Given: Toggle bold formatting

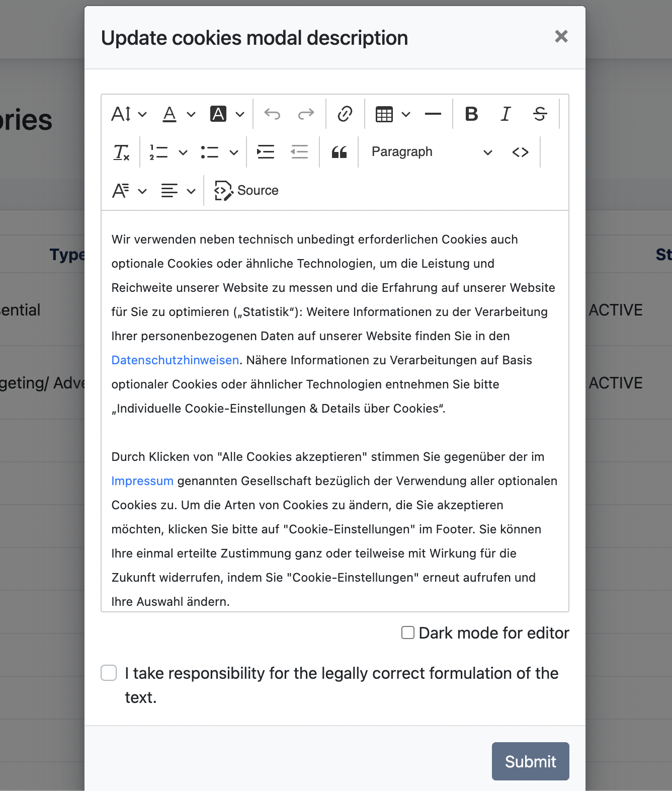Looking at the screenshot, I should coord(472,114).
